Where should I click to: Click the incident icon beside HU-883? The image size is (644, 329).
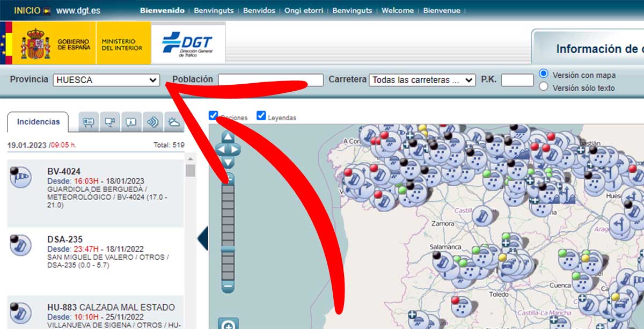pos(20,312)
